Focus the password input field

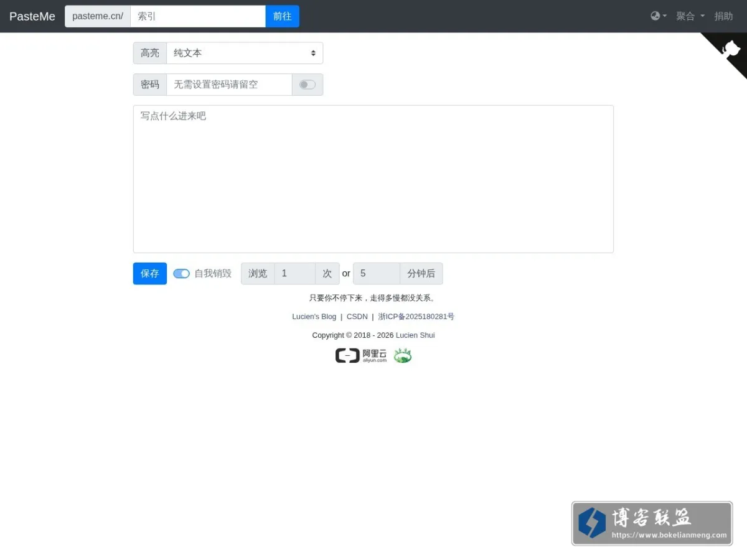(229, 85)
